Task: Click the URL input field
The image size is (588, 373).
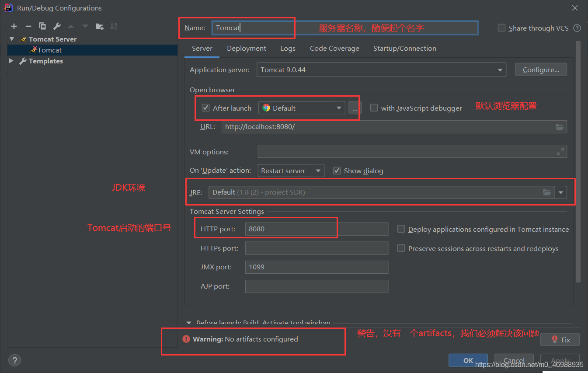Action: (394, 127)
